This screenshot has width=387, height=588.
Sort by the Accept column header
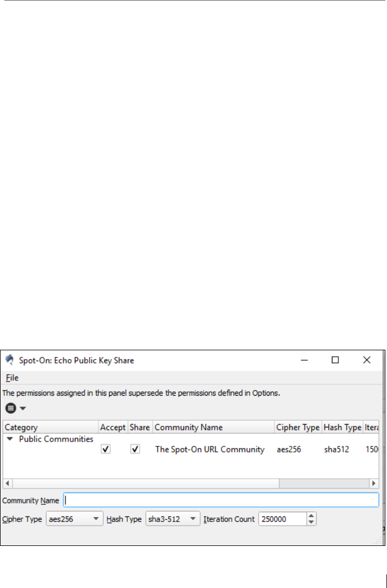pos(113,427)
